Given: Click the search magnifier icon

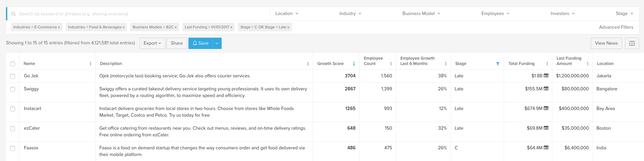Looking at the screenshot, I should coord(13,14).
